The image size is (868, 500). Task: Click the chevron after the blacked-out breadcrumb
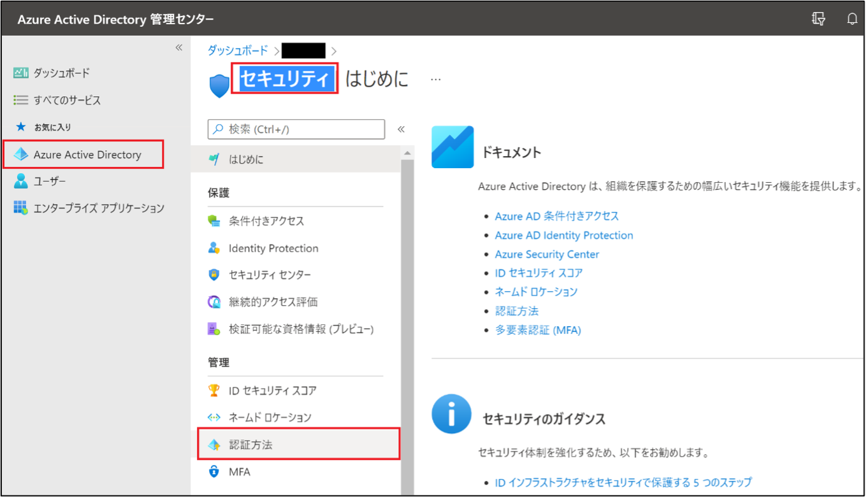point(333,51)
